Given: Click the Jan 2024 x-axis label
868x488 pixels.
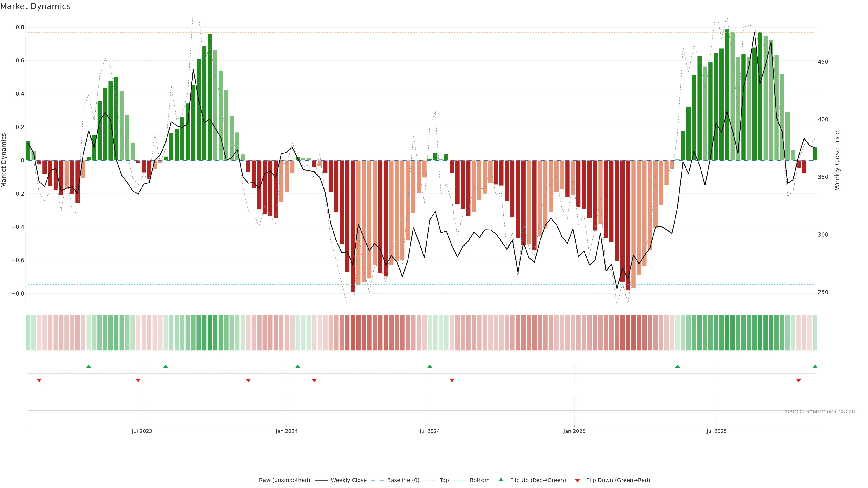Looking at the screenshot, I should tap(286, 431).
